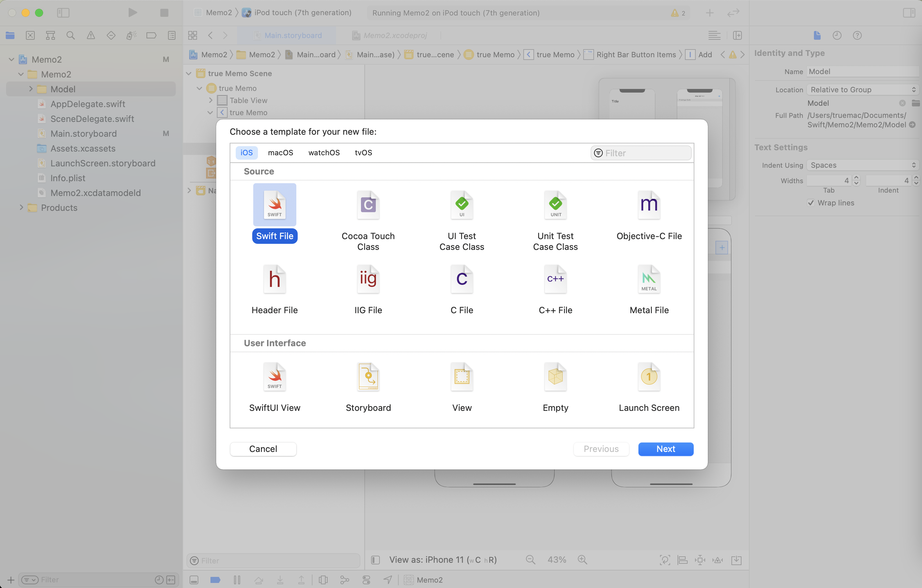922x588 pixels.
Task: Open the Location Relative to Group dropdown
Action: click(x=863, y=90)
